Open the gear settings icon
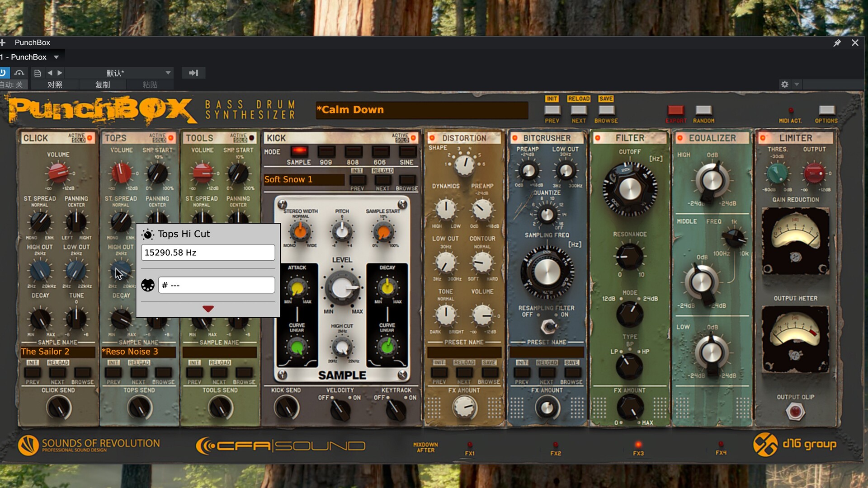Viewport: 868px width, 488px height. click(x=785, y=84)
